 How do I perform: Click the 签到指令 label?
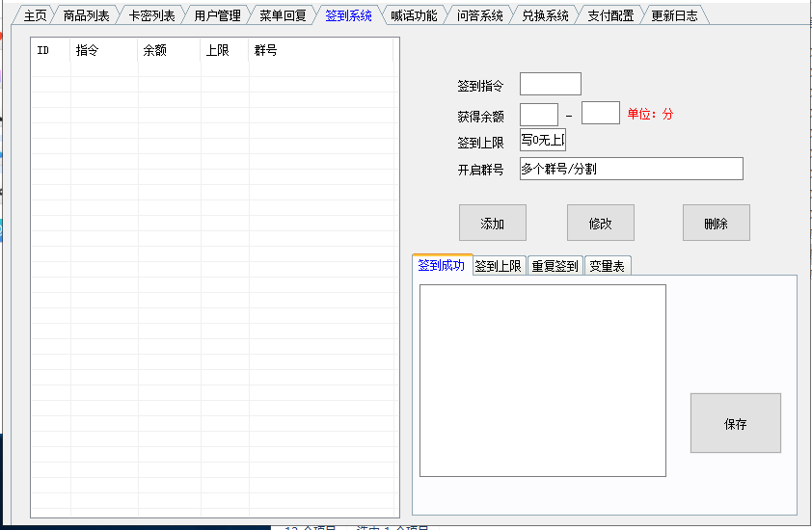pyautogui.click(x=480, y=86)
